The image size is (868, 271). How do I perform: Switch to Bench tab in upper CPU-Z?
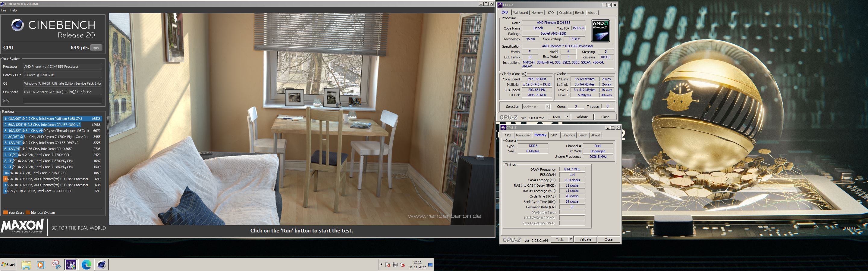coord(580,13)
